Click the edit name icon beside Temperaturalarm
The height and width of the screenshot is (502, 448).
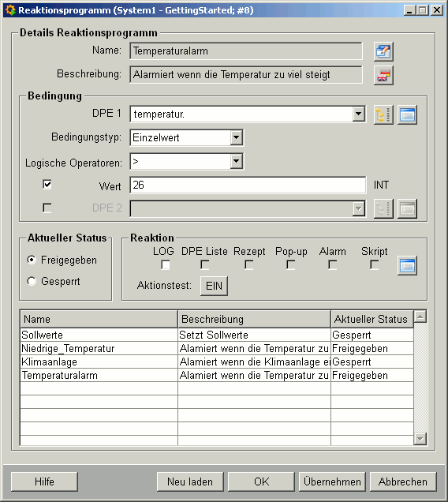click(x=383, y=51)
